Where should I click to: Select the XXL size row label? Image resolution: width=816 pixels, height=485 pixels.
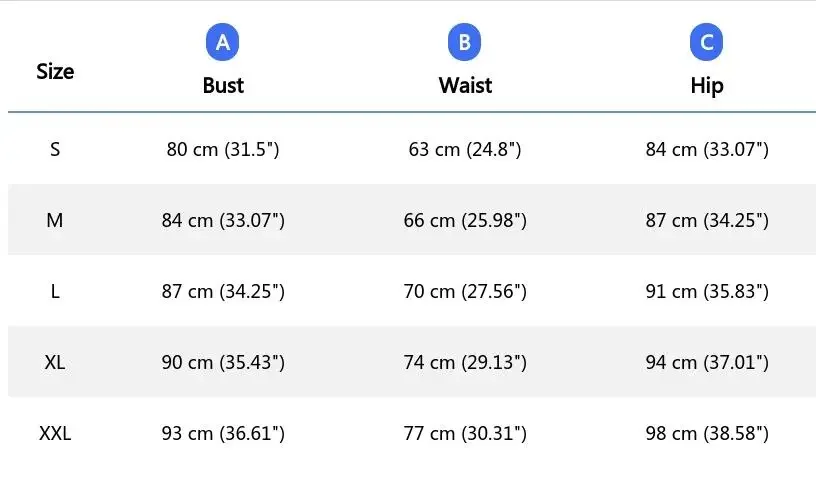(x=55, y=433)
